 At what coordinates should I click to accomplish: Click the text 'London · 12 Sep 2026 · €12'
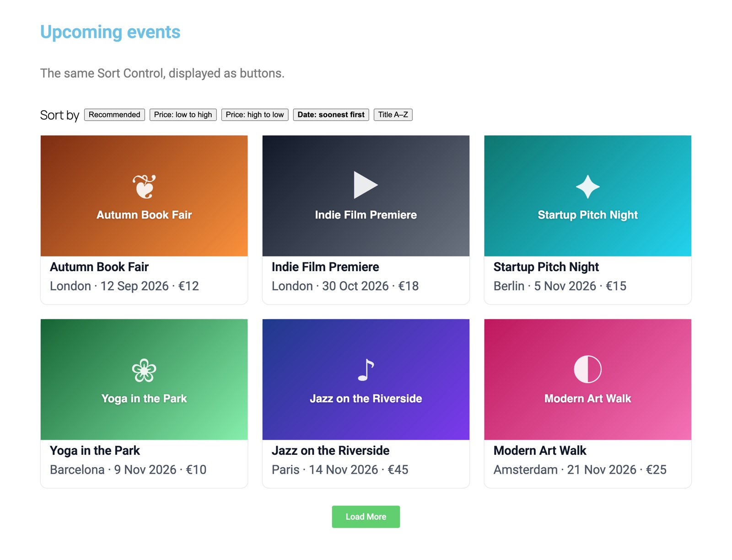point(124,286)
